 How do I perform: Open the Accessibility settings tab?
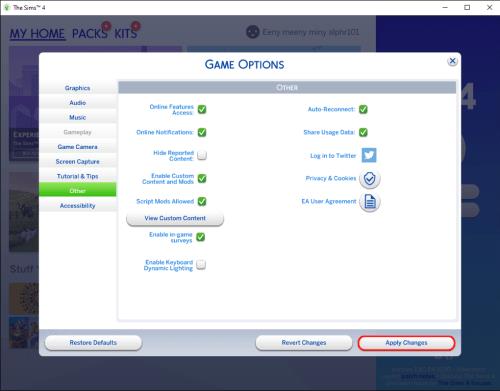tap(78, 205)
